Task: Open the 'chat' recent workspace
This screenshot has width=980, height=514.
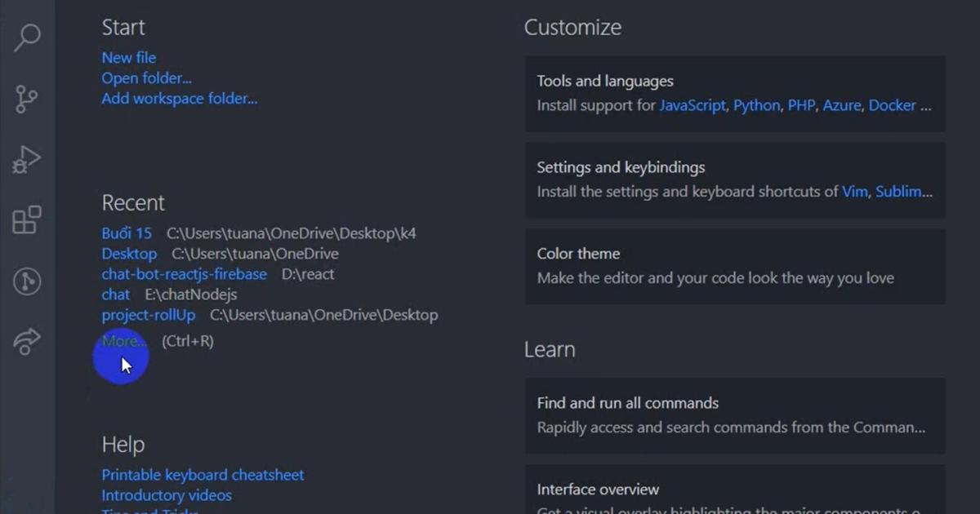Action: [x=115, y=295]
